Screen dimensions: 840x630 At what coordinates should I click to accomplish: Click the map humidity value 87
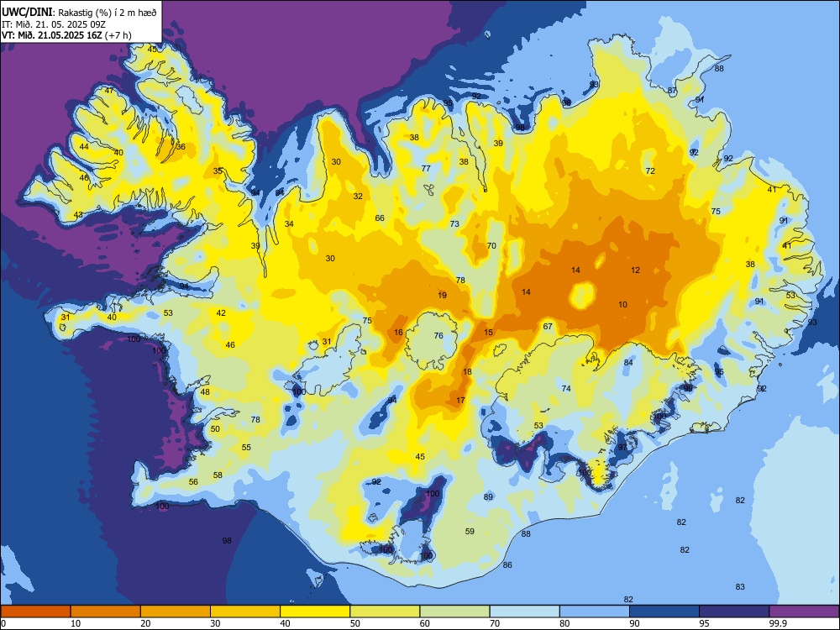[672, 91]
